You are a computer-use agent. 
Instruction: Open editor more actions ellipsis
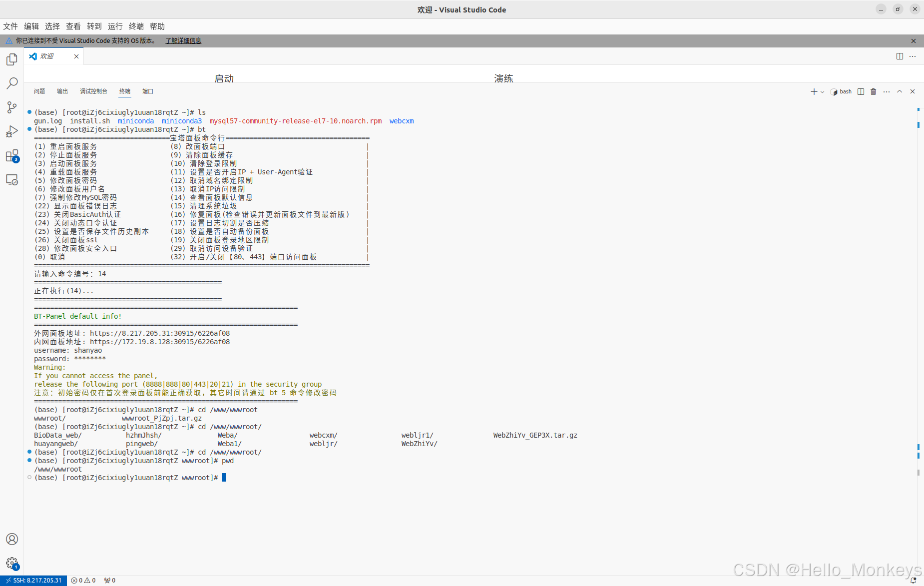click(913, 56)
